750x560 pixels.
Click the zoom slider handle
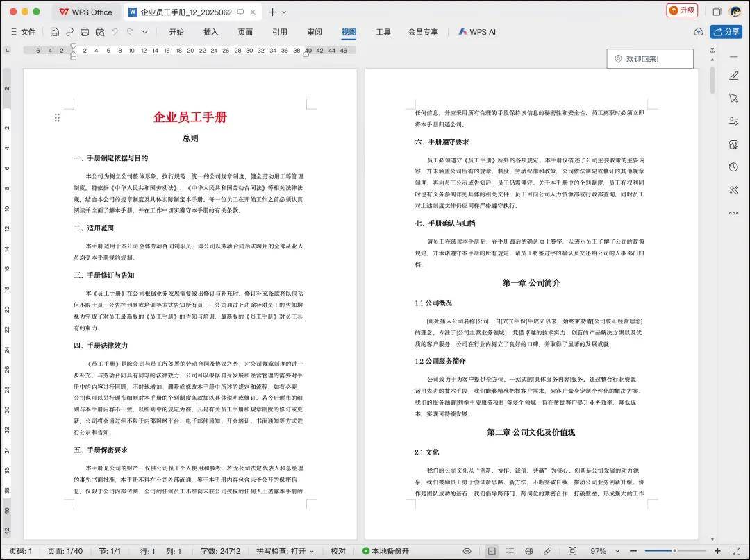pyautogui.click(x=674, y=551)
